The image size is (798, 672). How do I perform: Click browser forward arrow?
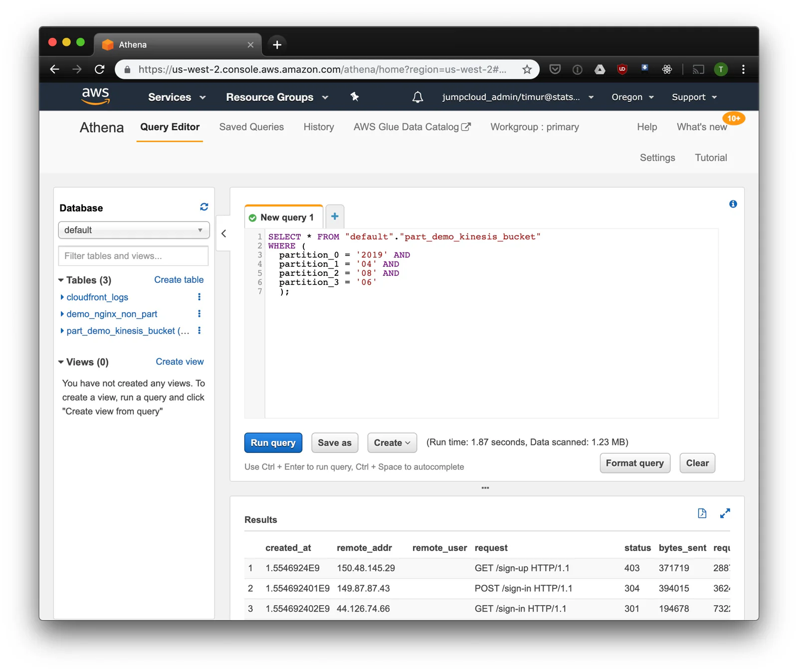coord(77,69)
